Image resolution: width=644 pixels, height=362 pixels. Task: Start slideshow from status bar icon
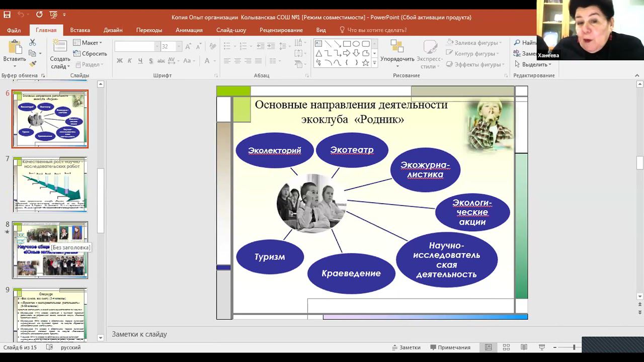(542, 347)
